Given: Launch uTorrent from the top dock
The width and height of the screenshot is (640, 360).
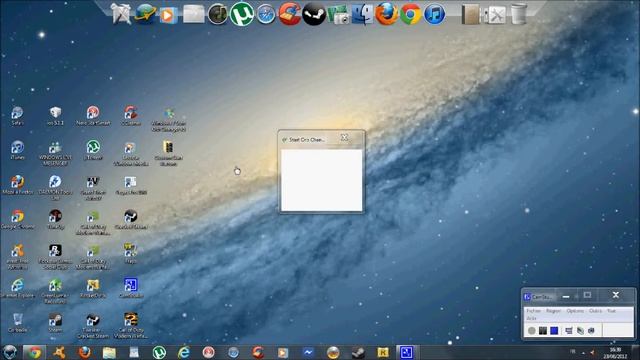Looking at the screenshot, I should click(242, 14).
